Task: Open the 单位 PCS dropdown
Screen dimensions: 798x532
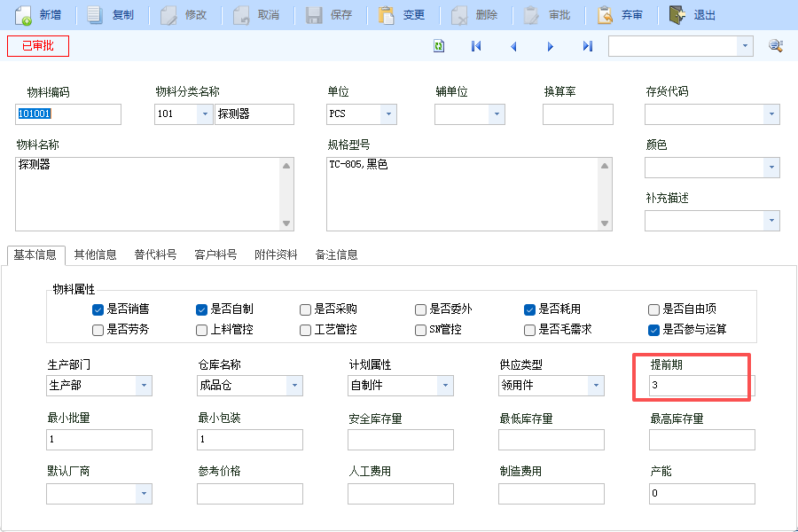Action: point(388,114)
